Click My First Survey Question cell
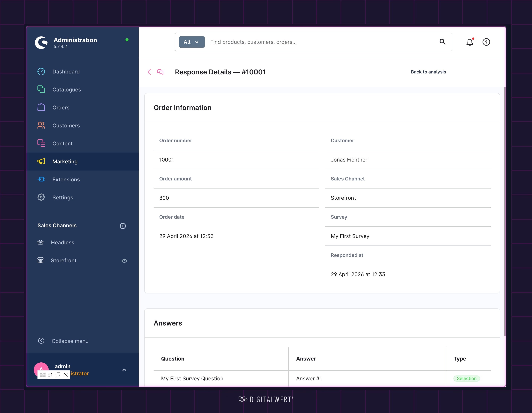Screen dimensions: 532x413 192,378
